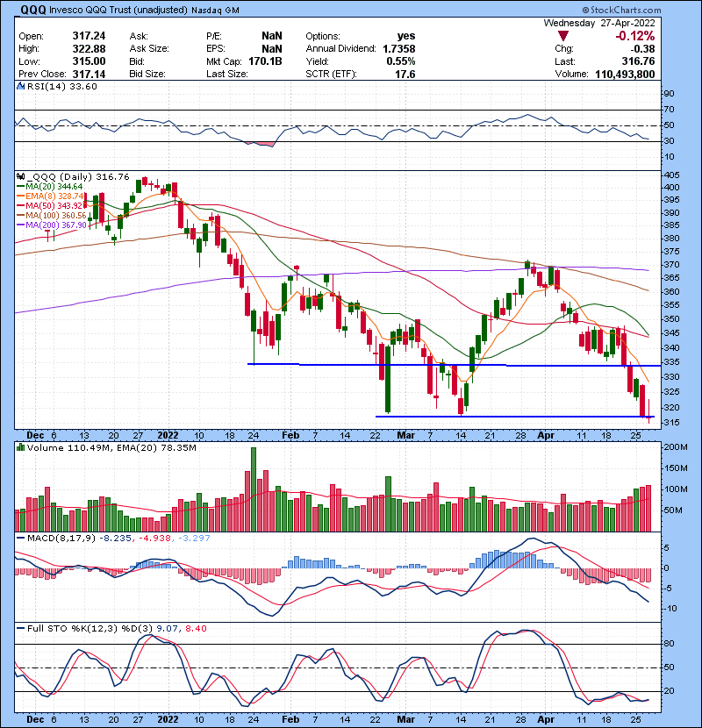Click the upper blue horizontal support line
Image resolution: width=702 pixels, height=728 pixels.
(439, 365)
